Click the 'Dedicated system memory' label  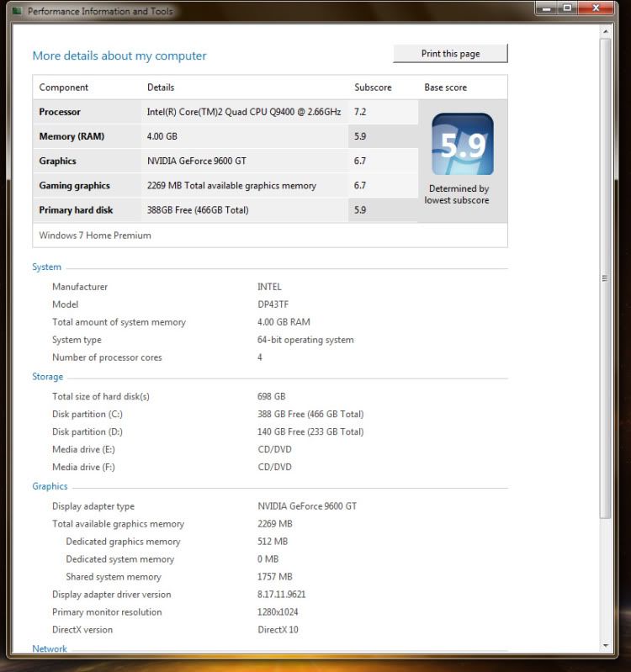[120, 559]
